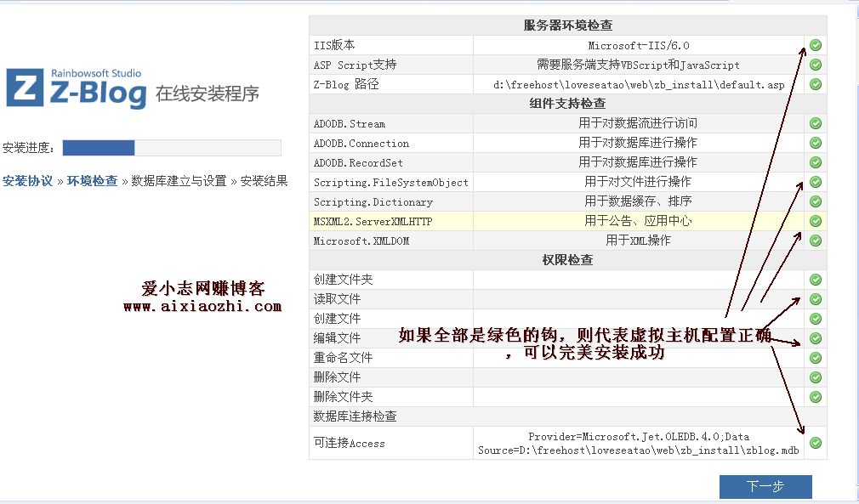Screen dimensions: 859x504
Task: Click the ADODB.Stream component name
Action: tap(350, 124)
